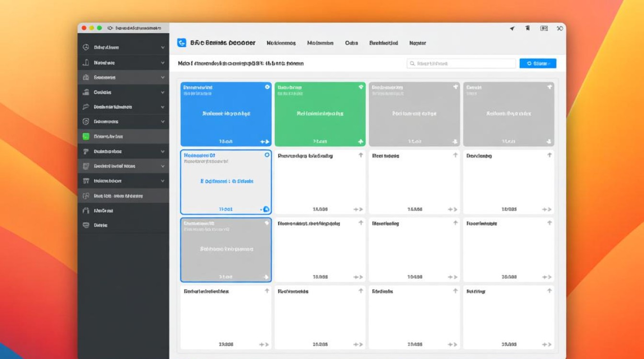Image resolution: width=644 pixels, height=359 pixels.
Task: Toggle the corner marker on outlined gray tile
Action: [267, 223]
